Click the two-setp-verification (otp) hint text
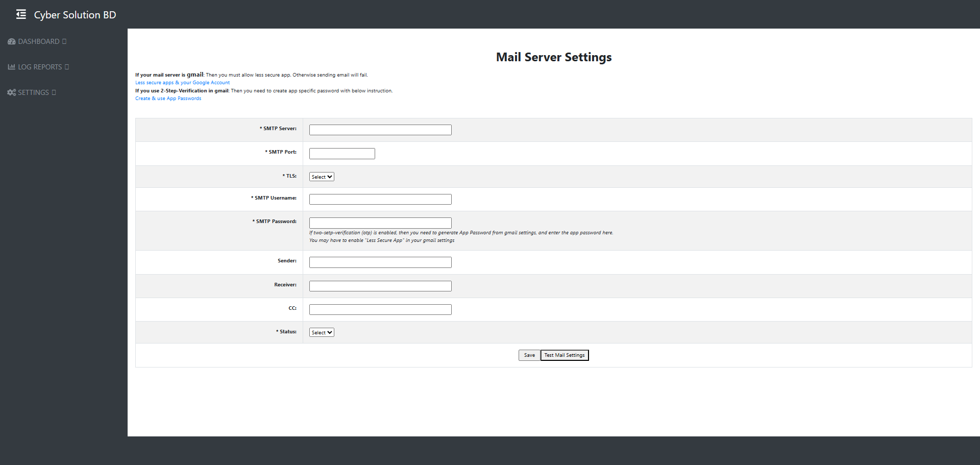Screen dimensions: 980x465 [x=461, y=233]
